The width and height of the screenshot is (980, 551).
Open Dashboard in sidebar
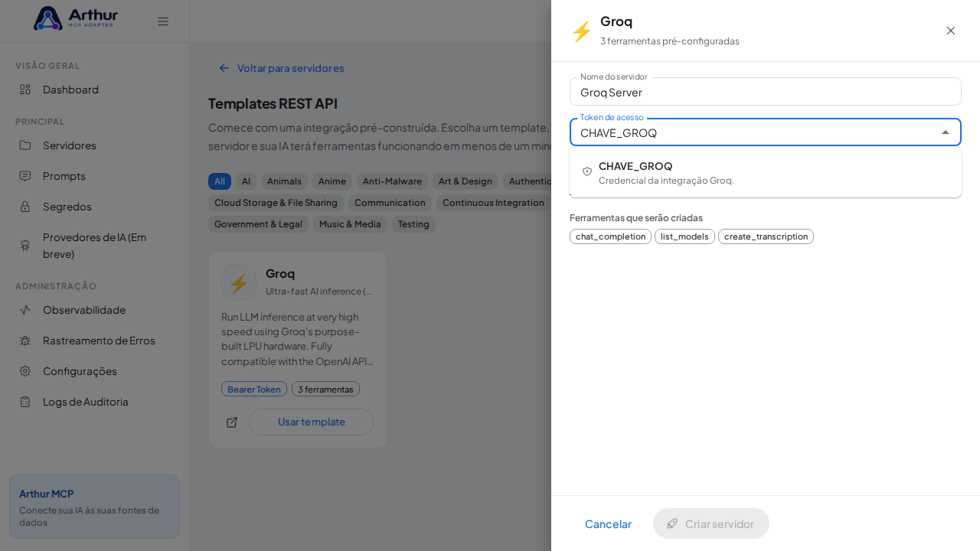[x=95, y=90]
